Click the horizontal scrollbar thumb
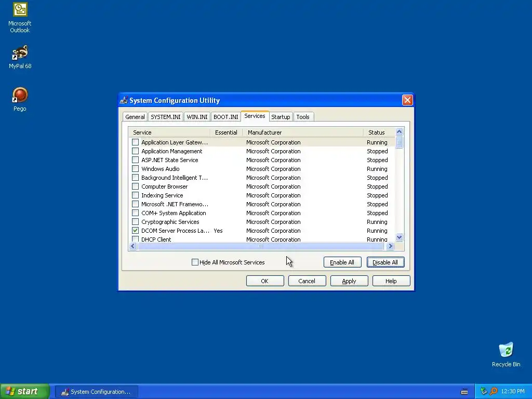Viewport: 532px width, 399px height. point(261,246)
